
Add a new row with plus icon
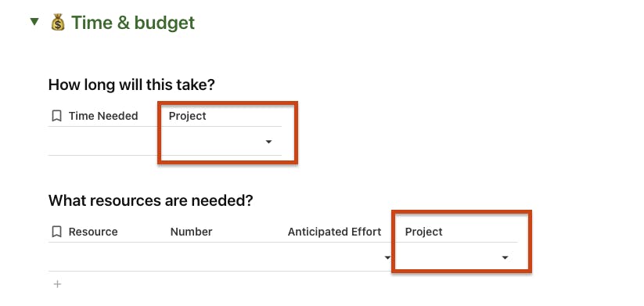tap(57, 284)
